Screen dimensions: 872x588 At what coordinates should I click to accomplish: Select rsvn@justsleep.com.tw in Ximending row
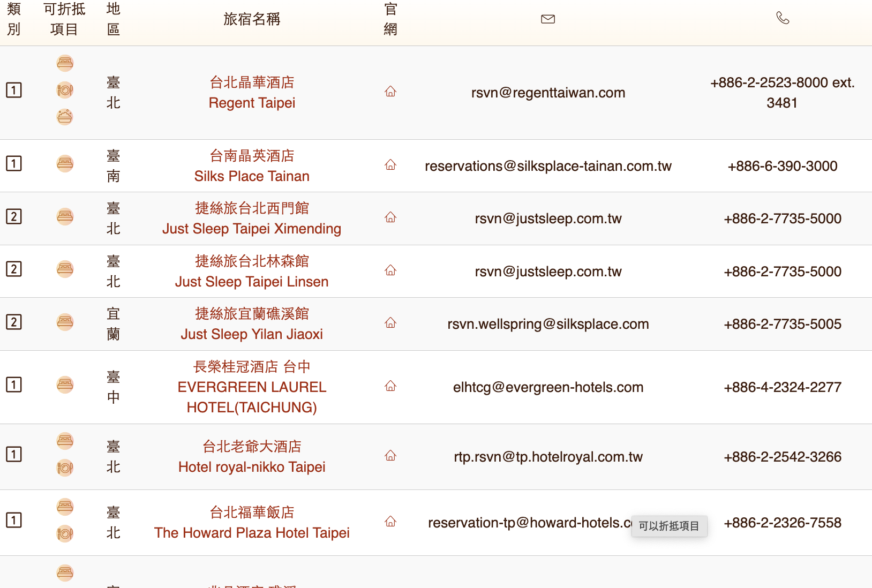tap(548, 218)
